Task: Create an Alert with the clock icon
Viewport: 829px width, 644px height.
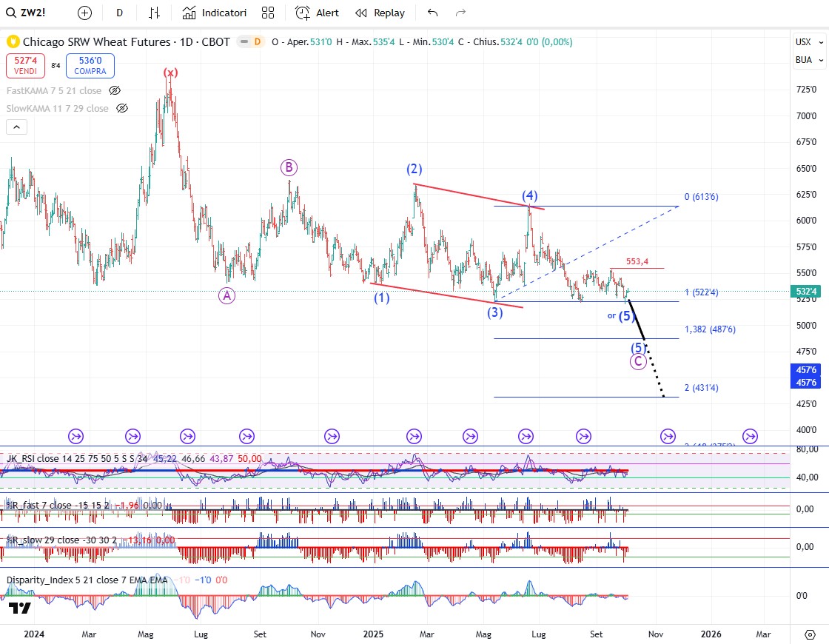Action: pos(317,13)
